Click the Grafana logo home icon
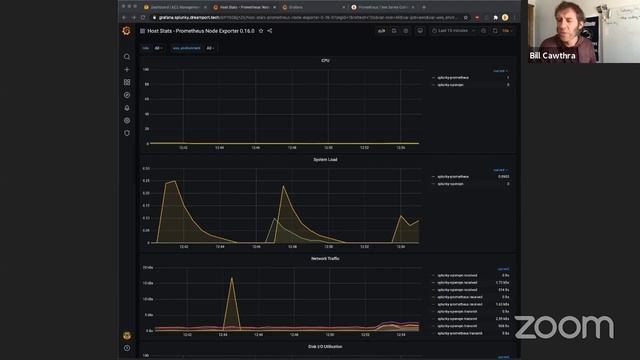The image size is (640, 360). 127,31
